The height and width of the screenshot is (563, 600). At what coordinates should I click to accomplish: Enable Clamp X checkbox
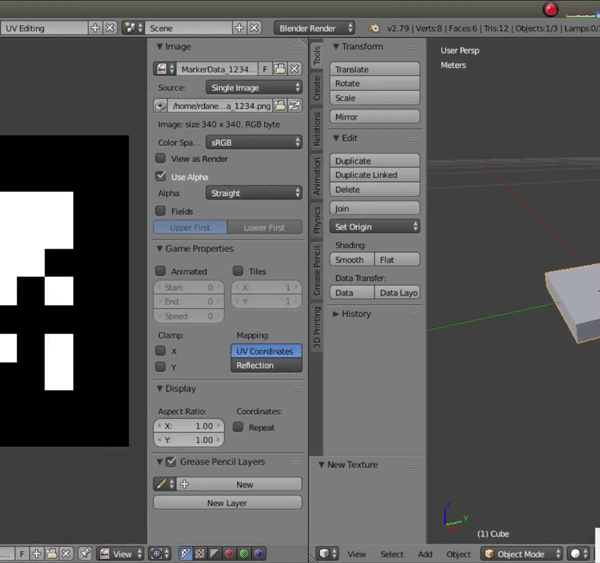click(160, 351)
